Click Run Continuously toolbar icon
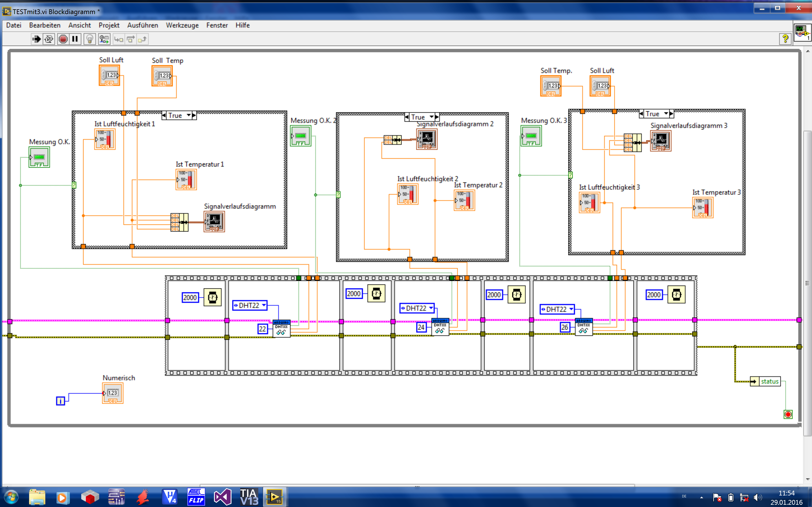812x507 pixels. tap(49, 39)
